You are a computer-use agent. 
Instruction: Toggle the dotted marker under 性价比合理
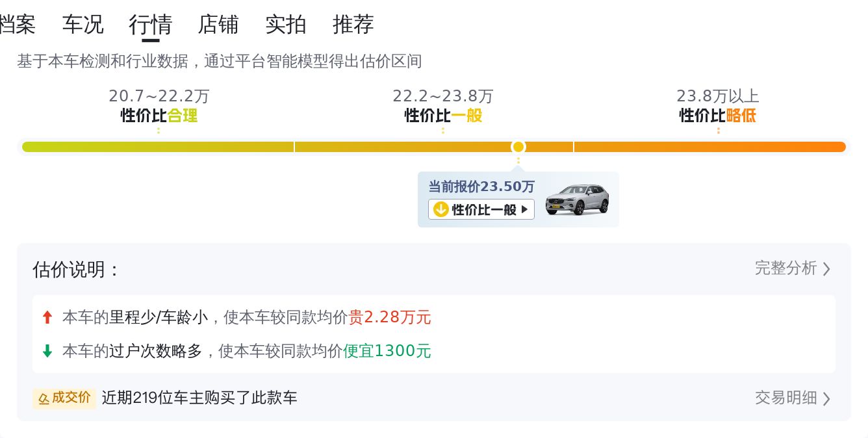pos(158,130)
